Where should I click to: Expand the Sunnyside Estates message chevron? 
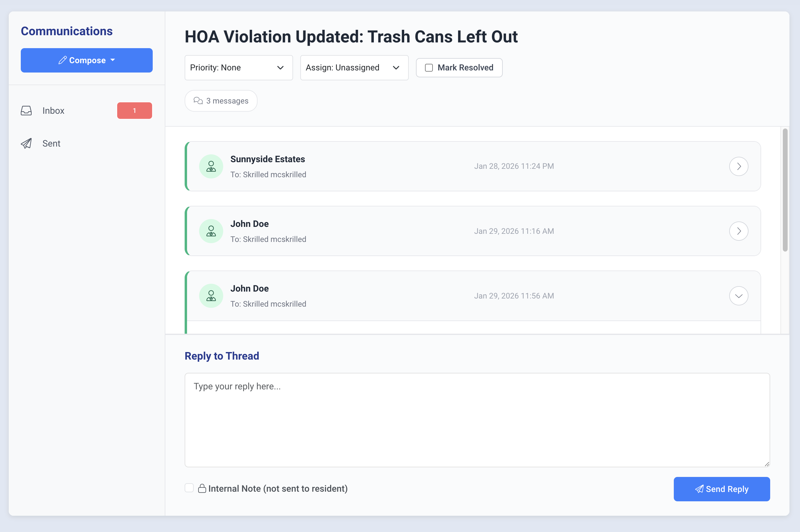(x=739, y=166)
